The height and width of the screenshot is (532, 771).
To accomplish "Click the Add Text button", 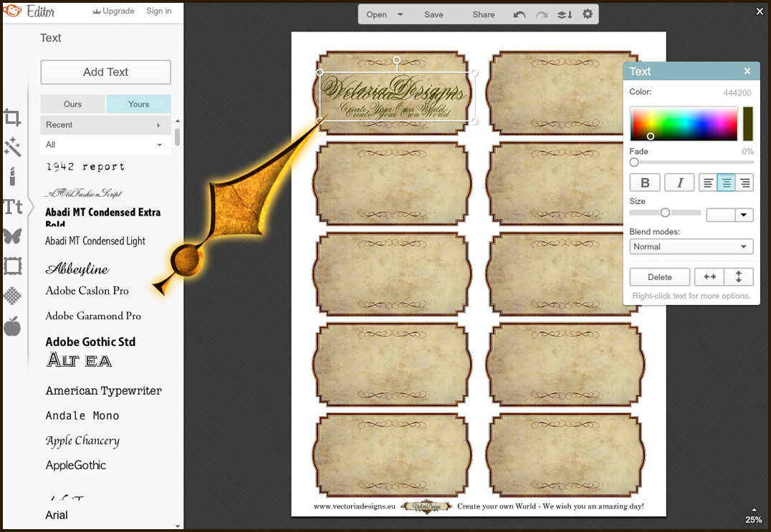I will click(x=106, y=72).
